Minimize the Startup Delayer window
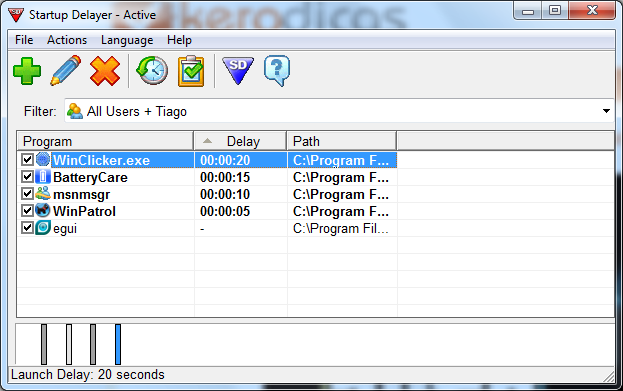The height and width of the screenshot is (391, 623). pos(528,11)
